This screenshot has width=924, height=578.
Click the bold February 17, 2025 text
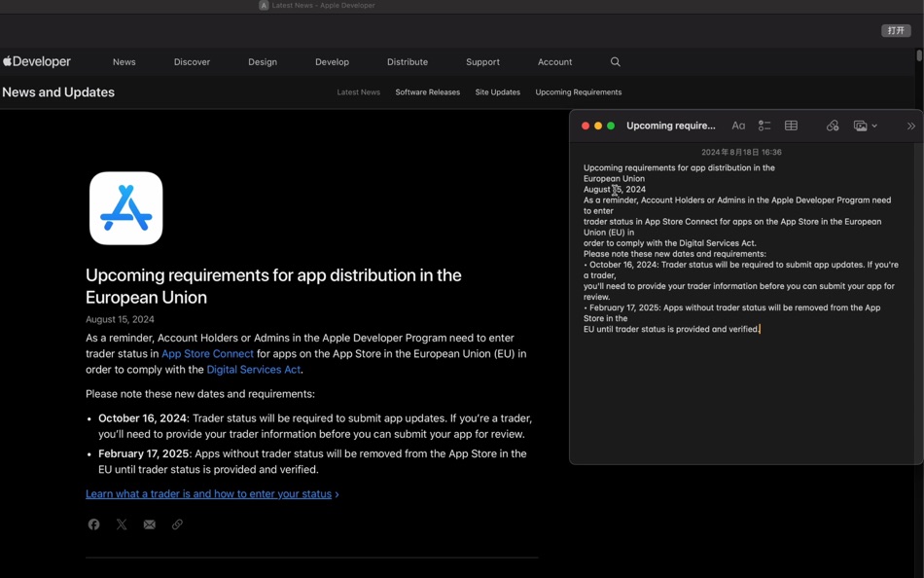pyautogui.click(x=144, y=454)
